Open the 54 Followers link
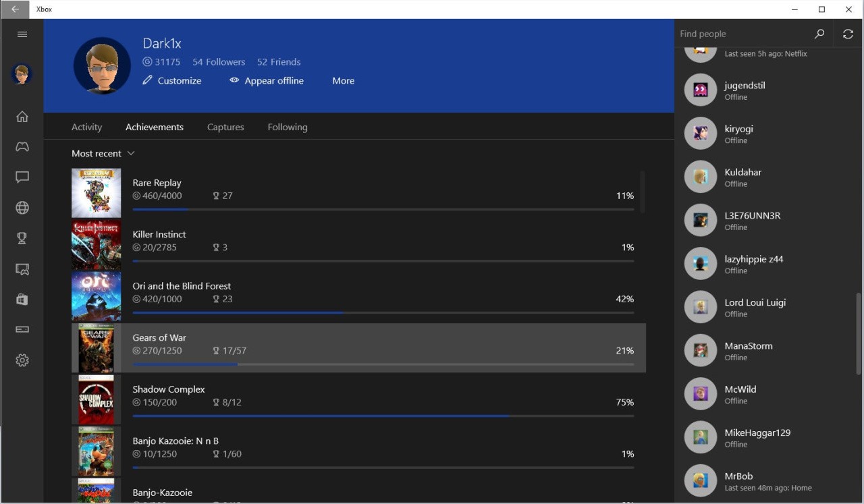Image resolution: width=864 pixels, height=504 pixels. [219, 61]
